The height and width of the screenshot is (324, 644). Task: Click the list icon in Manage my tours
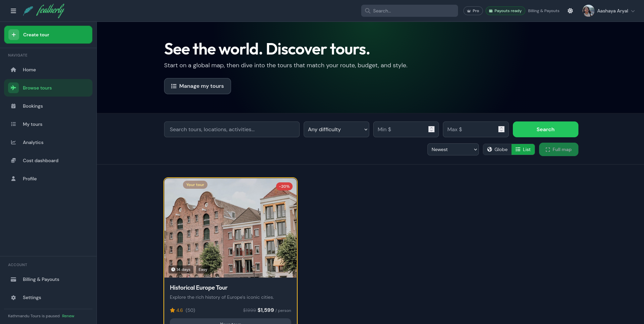pyautogui.click(x=174, y=86)
